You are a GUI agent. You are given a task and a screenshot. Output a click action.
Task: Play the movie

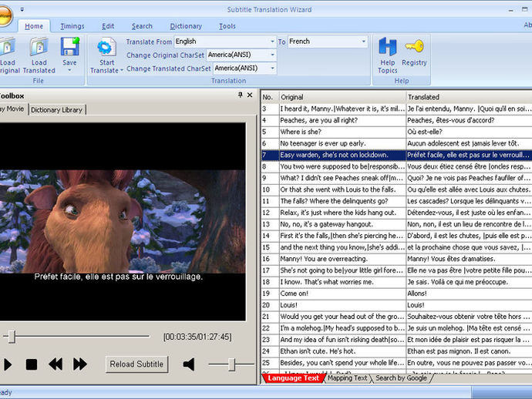8,365
